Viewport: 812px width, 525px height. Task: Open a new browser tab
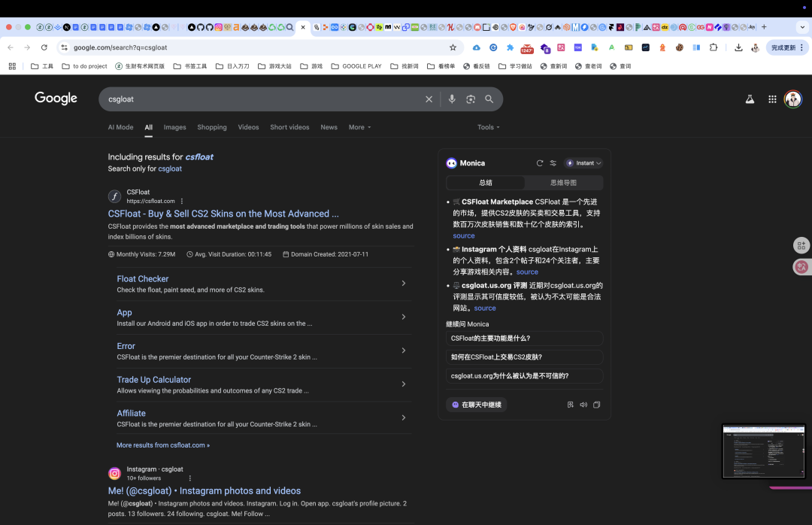pyautogui.click(x=764, y=27)
